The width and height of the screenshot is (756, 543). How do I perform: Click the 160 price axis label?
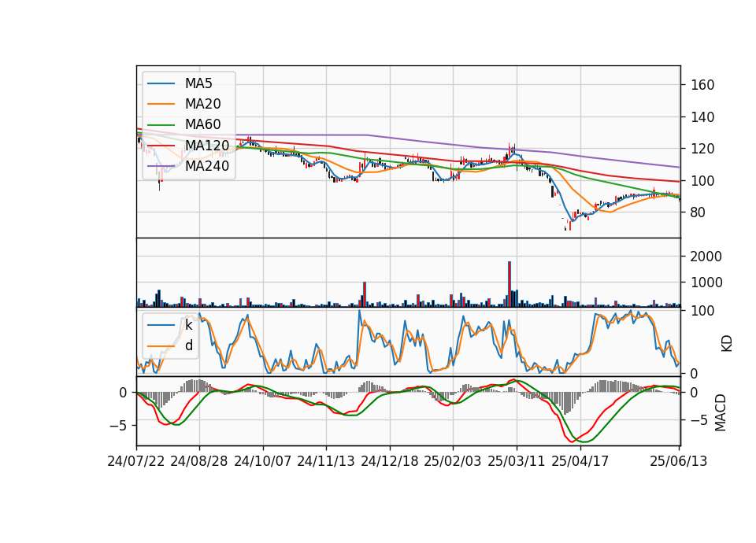[x=702, y=85]
